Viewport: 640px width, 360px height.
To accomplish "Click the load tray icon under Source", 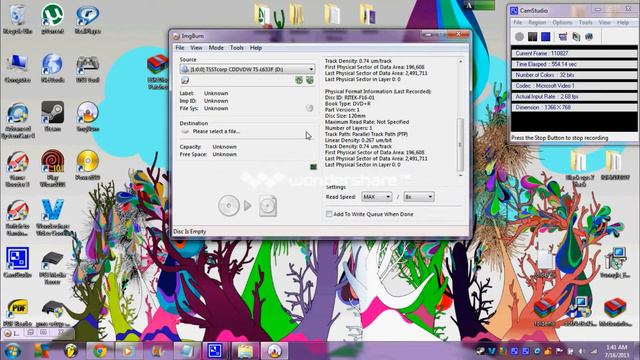I will click(310, 80).
